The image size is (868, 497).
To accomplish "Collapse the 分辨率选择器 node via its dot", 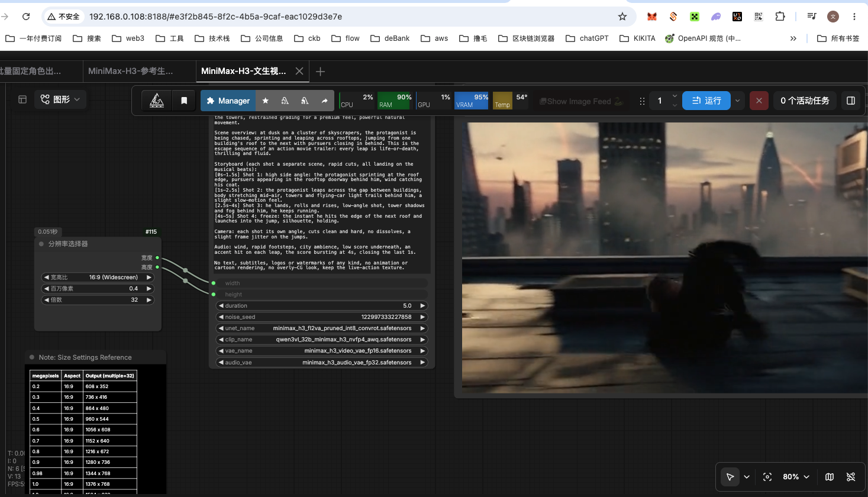I will coord(41,244).
